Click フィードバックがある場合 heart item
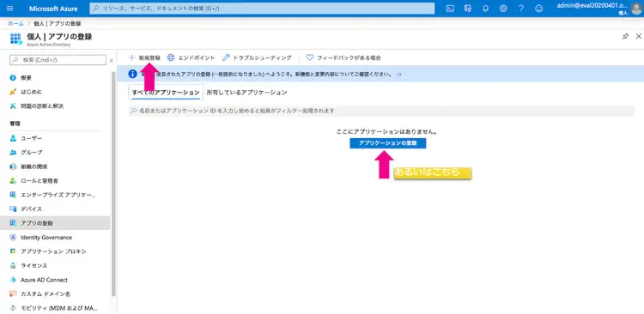The width and height of the screenshot is (644, 314). coord(343,57)
